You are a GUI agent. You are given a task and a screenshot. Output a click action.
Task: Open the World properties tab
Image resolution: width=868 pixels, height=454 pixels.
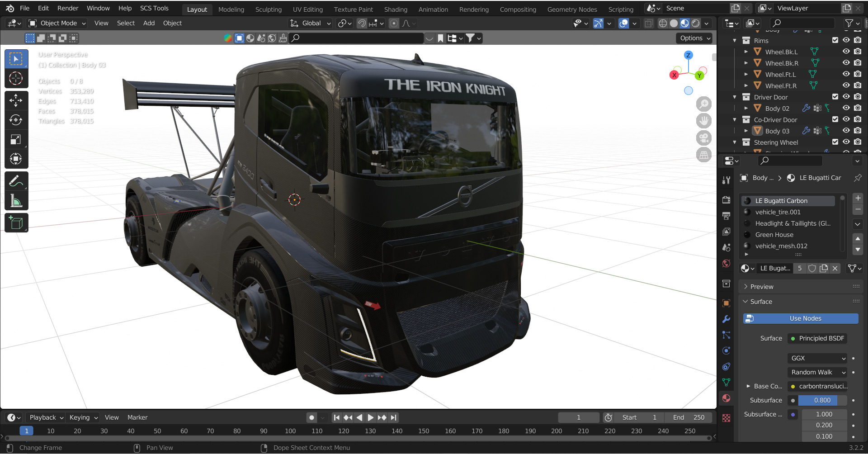[726, 263]
